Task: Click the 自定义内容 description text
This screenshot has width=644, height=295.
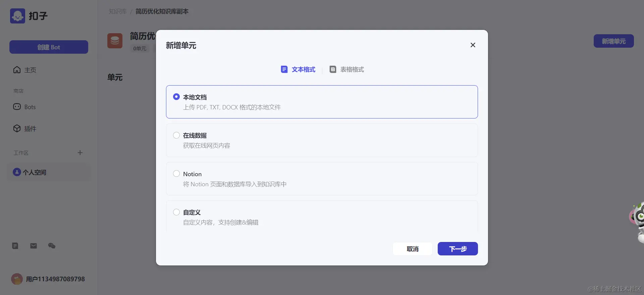Action: point(221,223)
